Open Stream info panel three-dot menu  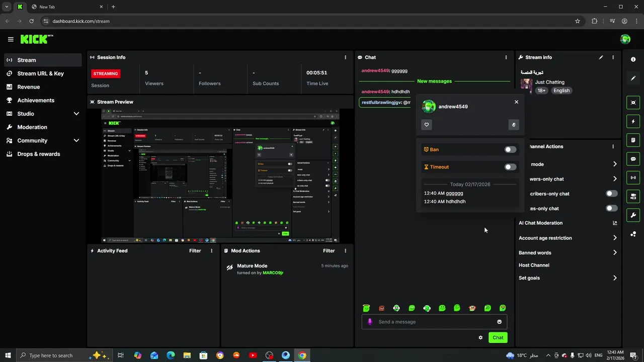pyautogui.click(x=613, y=57)
